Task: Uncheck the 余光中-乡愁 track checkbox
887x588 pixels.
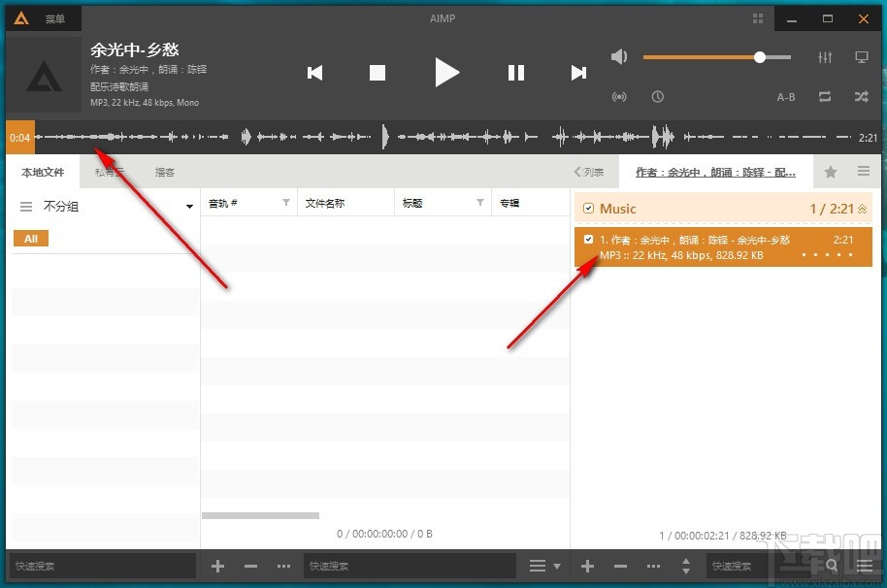Action: pyautogui.click(x=588, y=240)
